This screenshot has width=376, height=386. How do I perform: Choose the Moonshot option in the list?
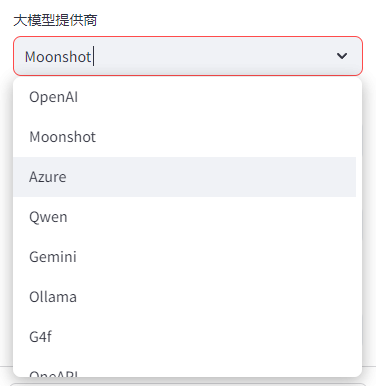(184, 137)
